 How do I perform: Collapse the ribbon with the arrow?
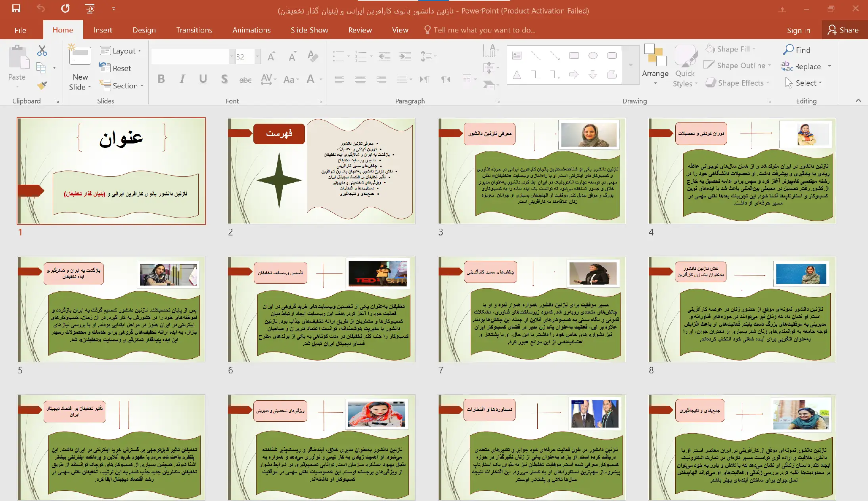click(x=858, y=101)
